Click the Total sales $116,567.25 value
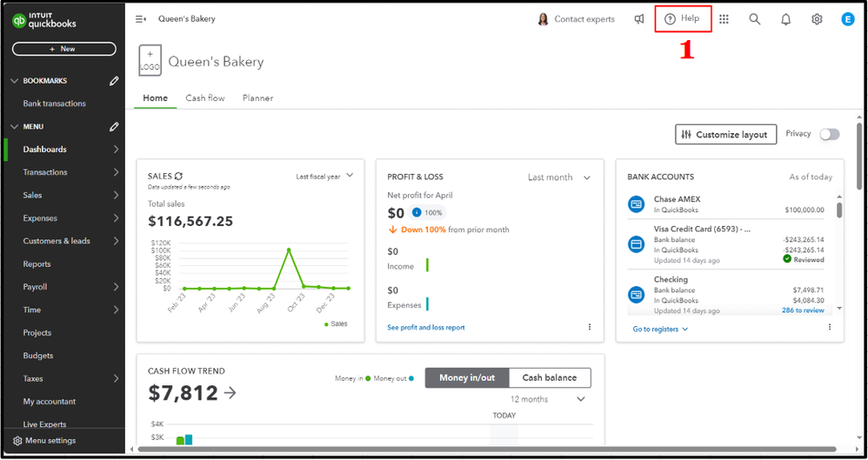This screenshot has height=460, width=868. point(190,222)
